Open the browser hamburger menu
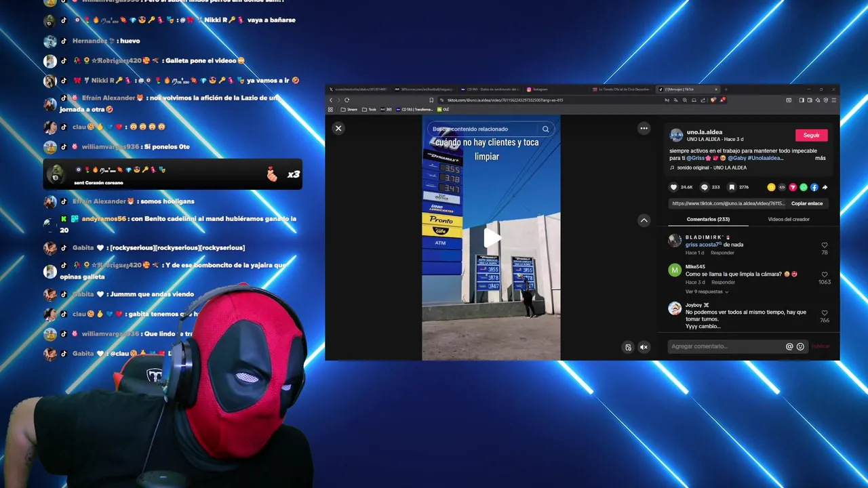The width and height of the screenshot is (868, 488). (833, 100)
